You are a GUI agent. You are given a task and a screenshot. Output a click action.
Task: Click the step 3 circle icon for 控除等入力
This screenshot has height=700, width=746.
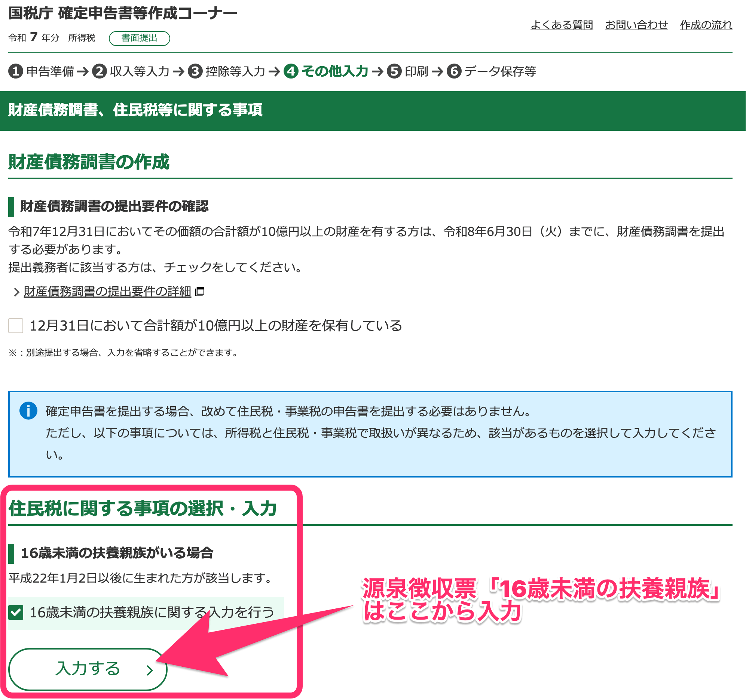click(195, 71)
